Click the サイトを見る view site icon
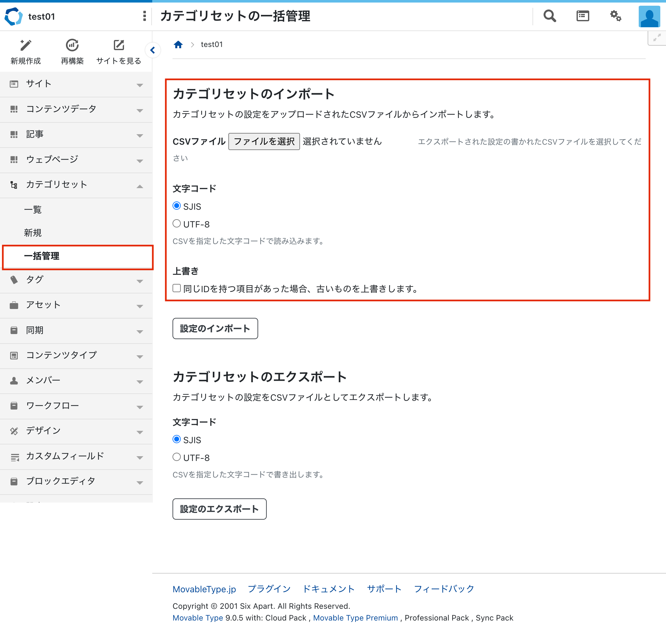Screen dimensions: 666x644 coord(119,45)
